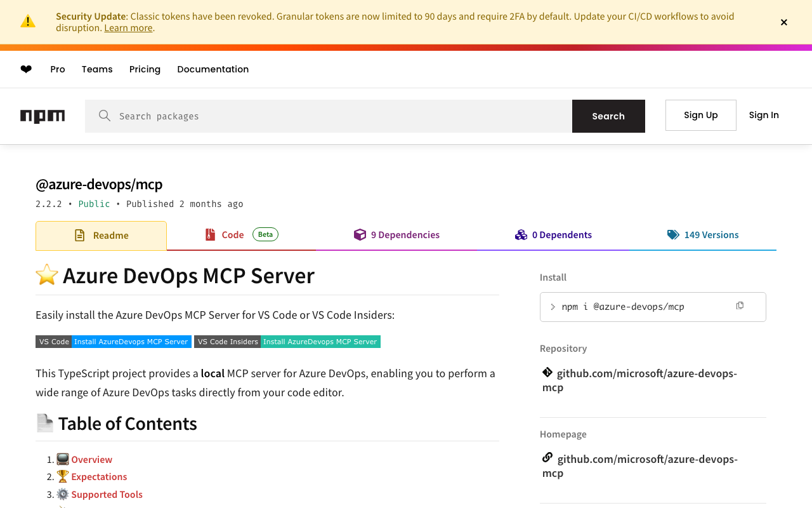Jump to Supported Tools section

pos(107,495)
